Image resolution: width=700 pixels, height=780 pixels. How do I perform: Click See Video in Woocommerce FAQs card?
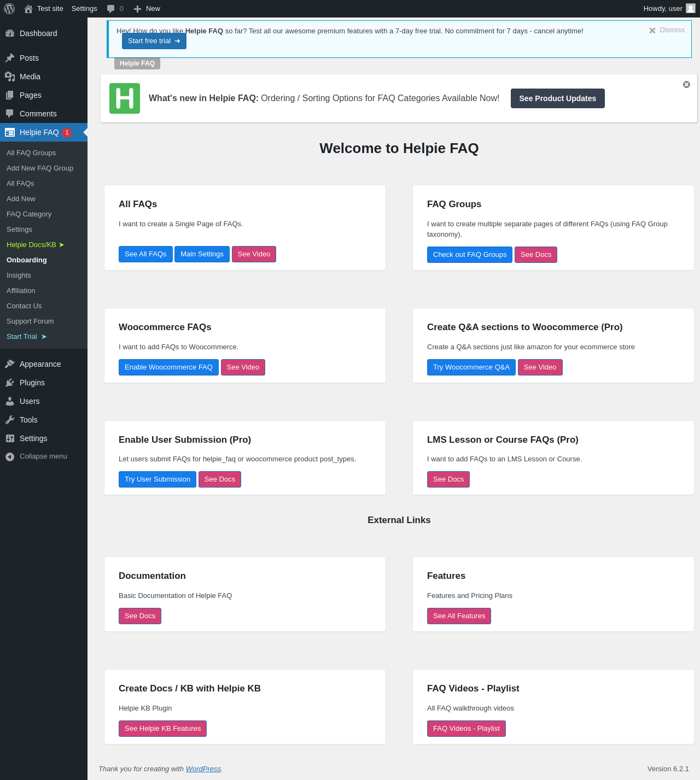(x=243, y=367)
